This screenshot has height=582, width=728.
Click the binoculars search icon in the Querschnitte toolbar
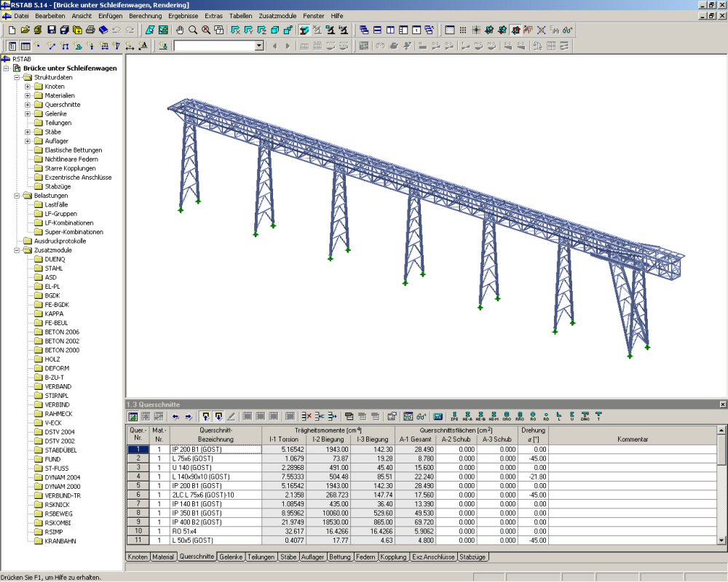pyautogui.click(x=419, y=415)
